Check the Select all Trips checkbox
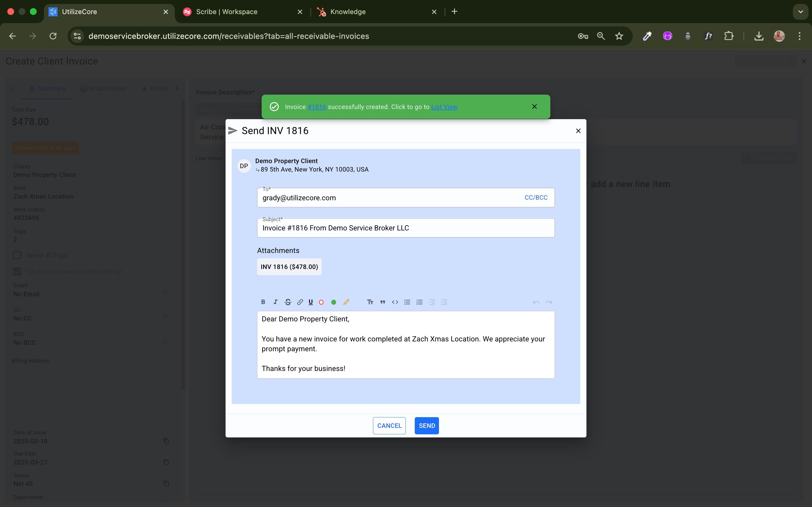The image size is (812, 507). tap(17, 255)
